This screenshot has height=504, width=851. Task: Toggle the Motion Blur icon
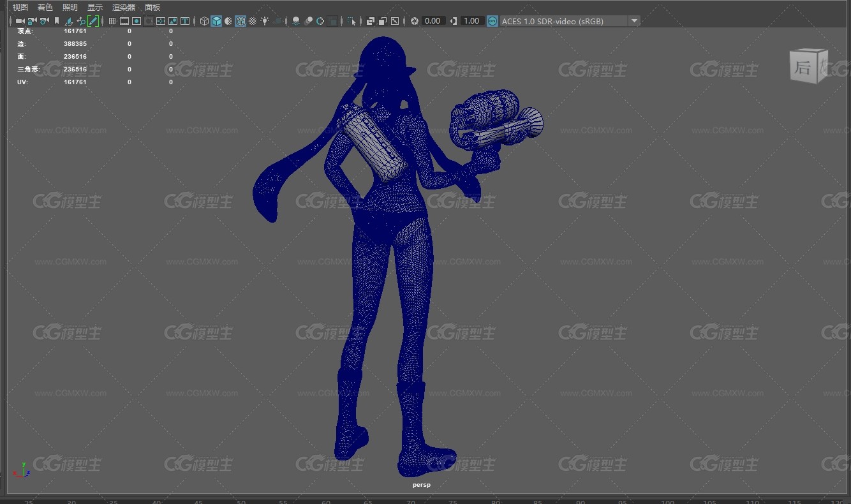pyautogui.click(x=309, y=21)
